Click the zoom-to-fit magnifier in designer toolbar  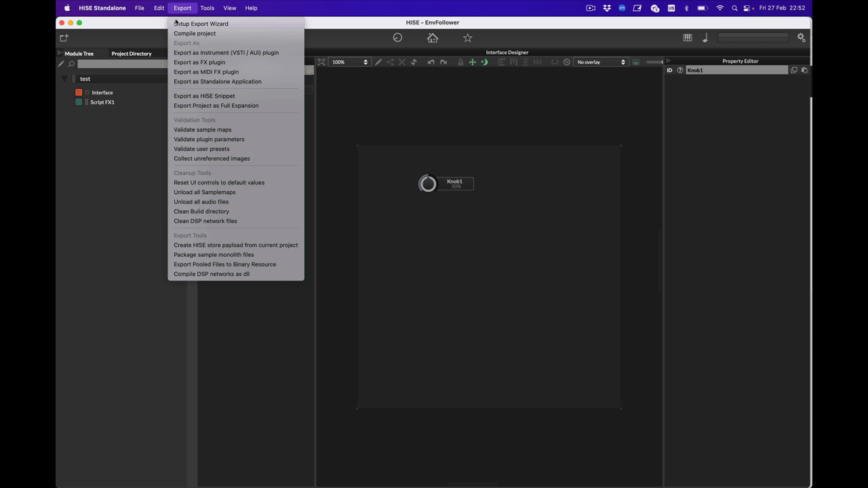[321, 62]
